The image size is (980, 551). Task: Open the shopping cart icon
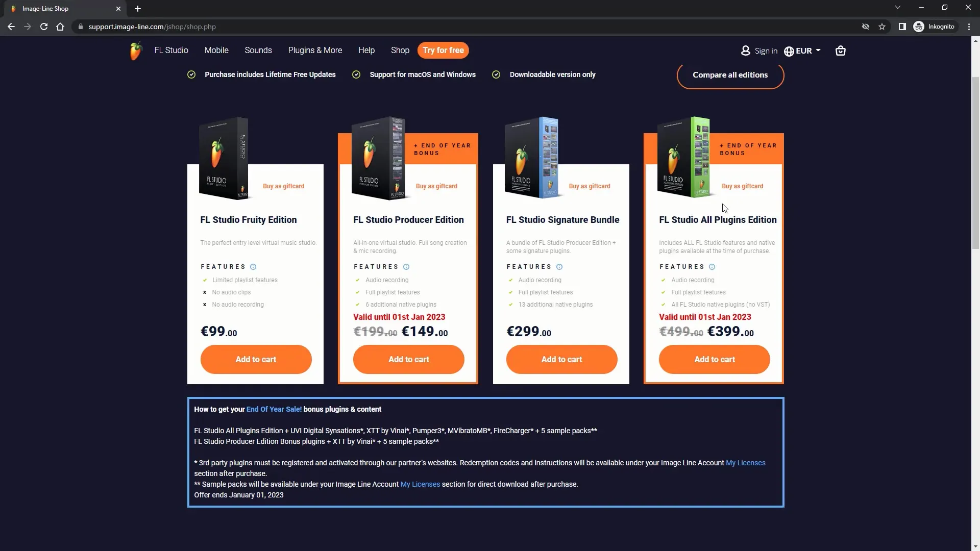(x=840, y=51)
